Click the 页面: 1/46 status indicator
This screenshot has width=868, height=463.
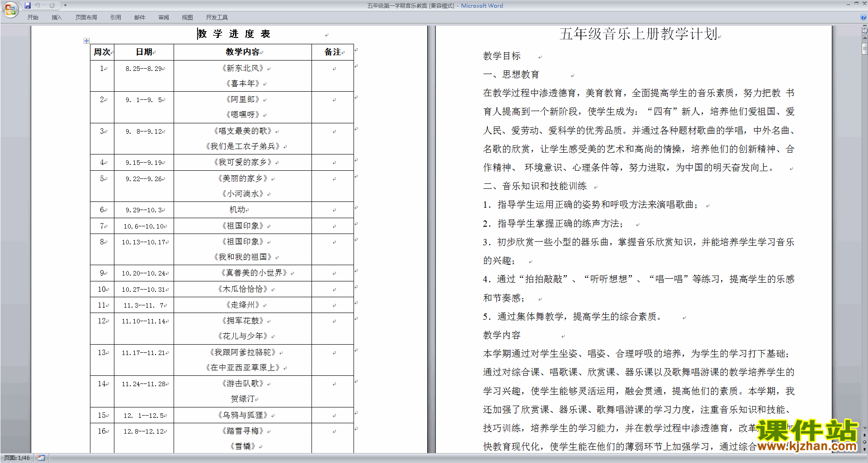coord(17,458)
